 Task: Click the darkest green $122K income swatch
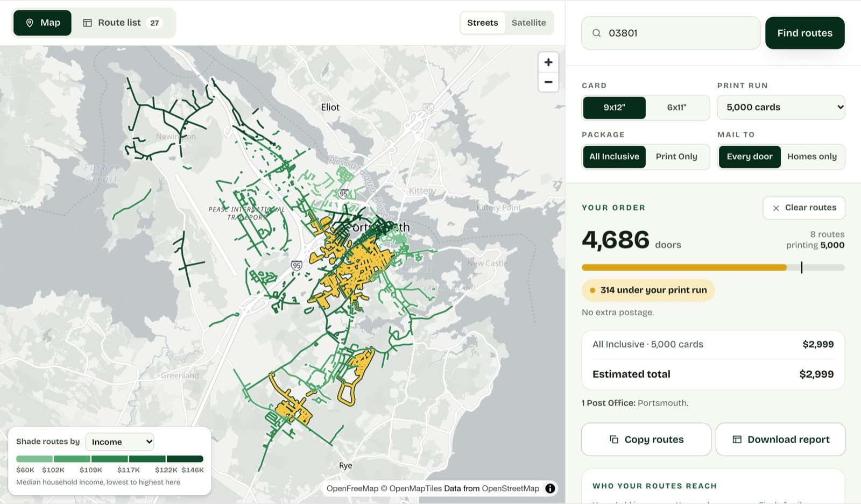(185, 459)
